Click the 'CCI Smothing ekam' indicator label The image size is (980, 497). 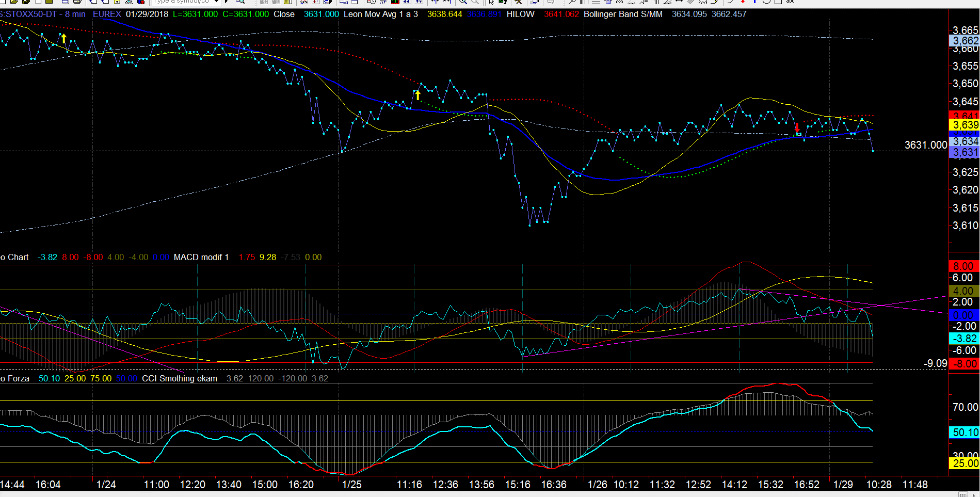pos(180,378)
